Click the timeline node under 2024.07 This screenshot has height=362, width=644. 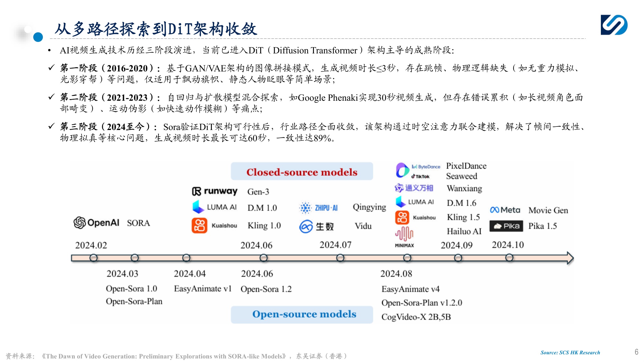coord(340,258)
